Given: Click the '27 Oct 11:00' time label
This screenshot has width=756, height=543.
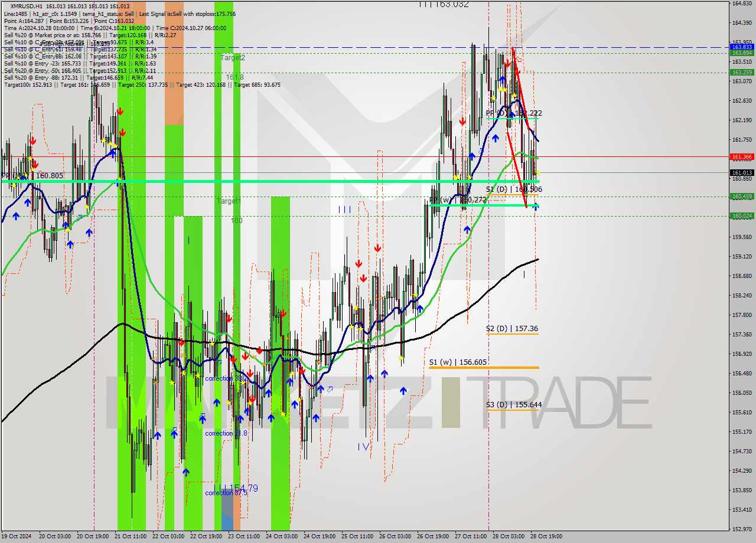Looking at the screenshot, I should coord(471,537).
